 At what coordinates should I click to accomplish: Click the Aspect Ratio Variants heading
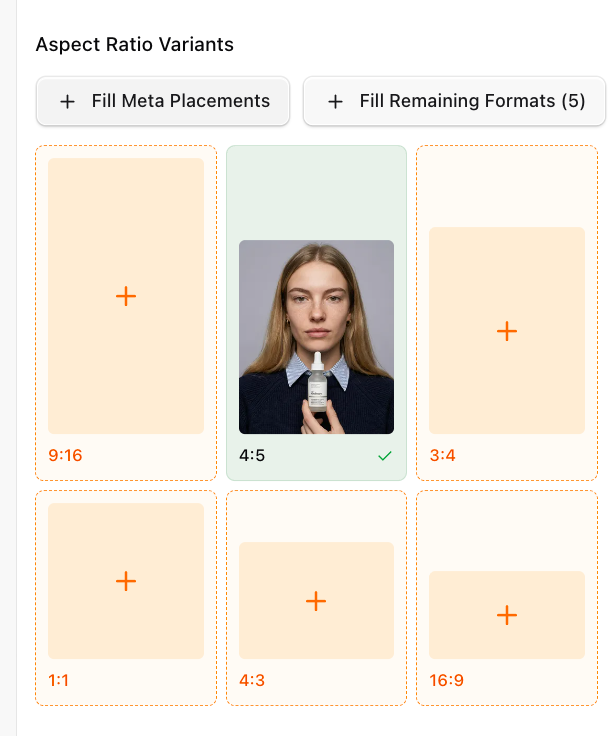tap(134, 45)
